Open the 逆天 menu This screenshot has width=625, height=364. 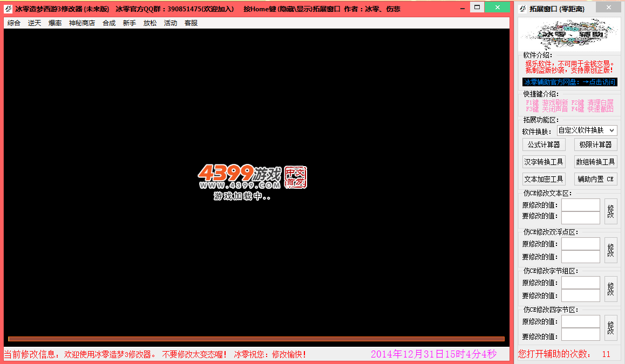coord(35,23)
